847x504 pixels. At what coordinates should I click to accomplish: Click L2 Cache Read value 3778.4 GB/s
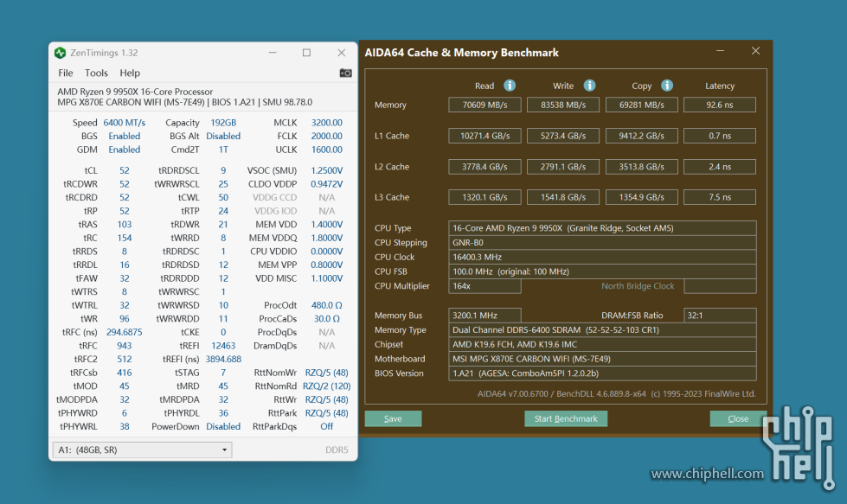pyautogui.click(x=484, y=167)
